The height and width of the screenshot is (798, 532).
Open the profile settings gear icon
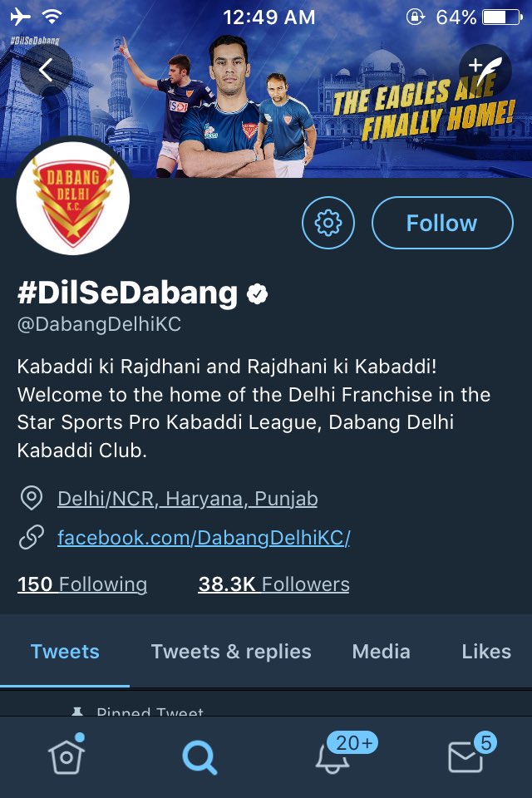(328, 223)
